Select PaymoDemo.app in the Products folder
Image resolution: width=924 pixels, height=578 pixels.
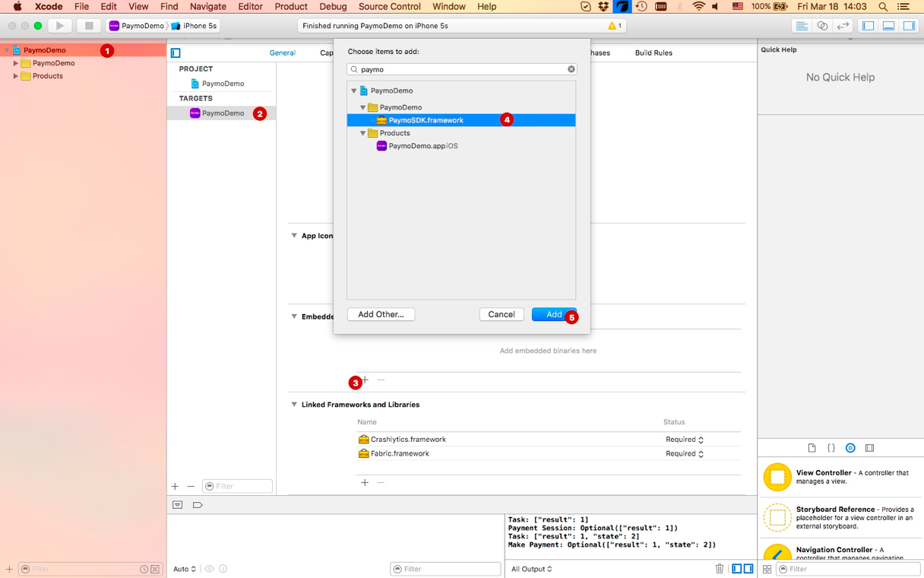417,146
